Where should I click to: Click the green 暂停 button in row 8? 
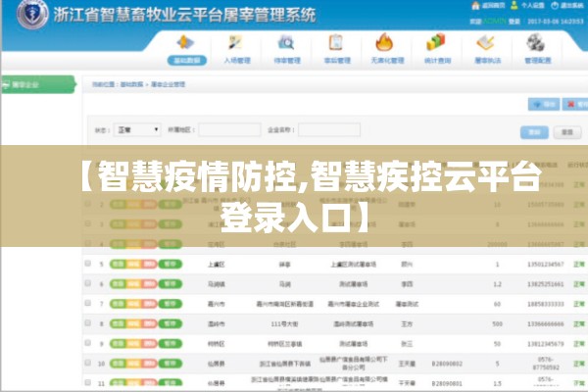(x=171, y=323)
